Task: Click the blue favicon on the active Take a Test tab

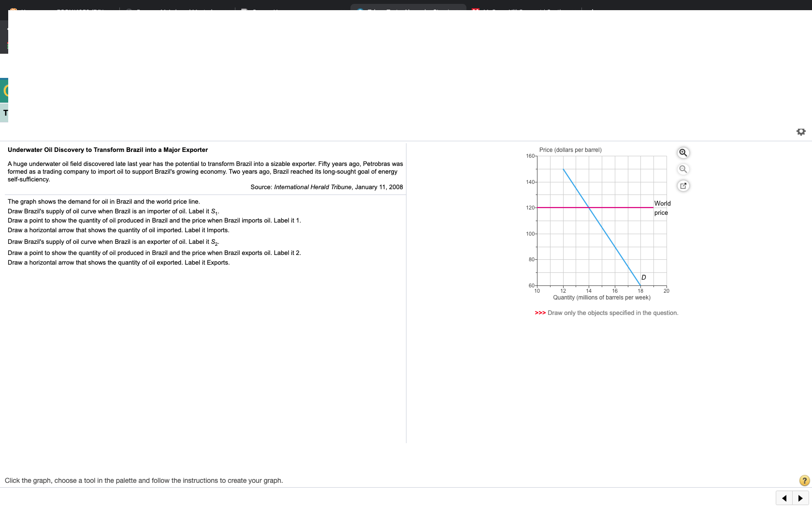Action: [x=360, y=10]
